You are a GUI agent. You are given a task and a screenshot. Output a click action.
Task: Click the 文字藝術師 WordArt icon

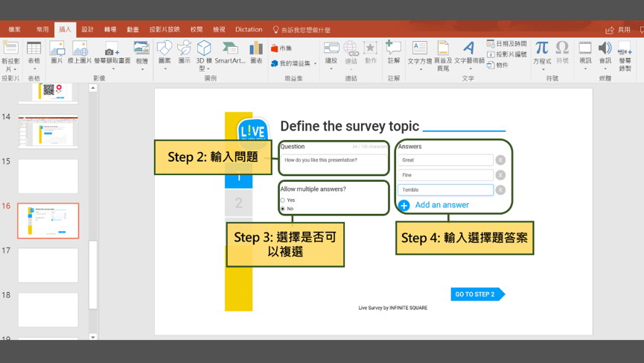click(x=469, y=48)
